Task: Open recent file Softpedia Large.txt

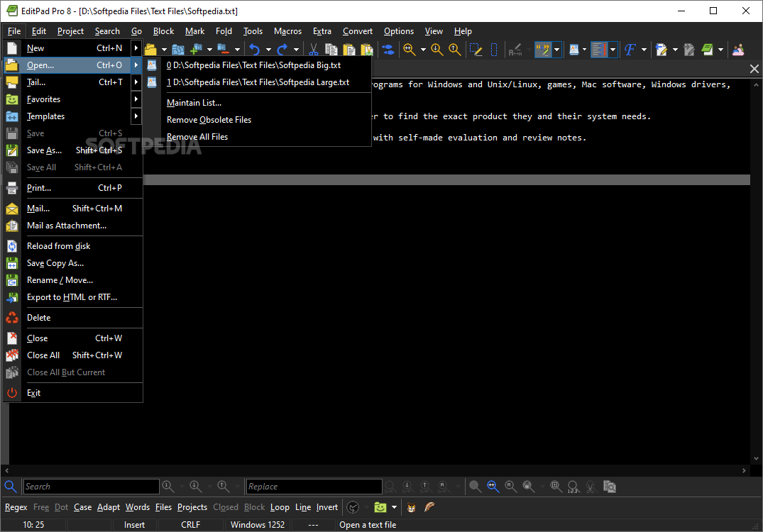Action: (x=258, y=82)
